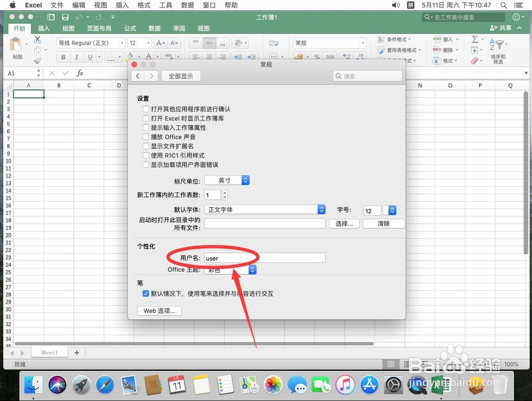This screenshot has width=532, height=401.
Task: Click the 清除 button
Action: [384, 224]
